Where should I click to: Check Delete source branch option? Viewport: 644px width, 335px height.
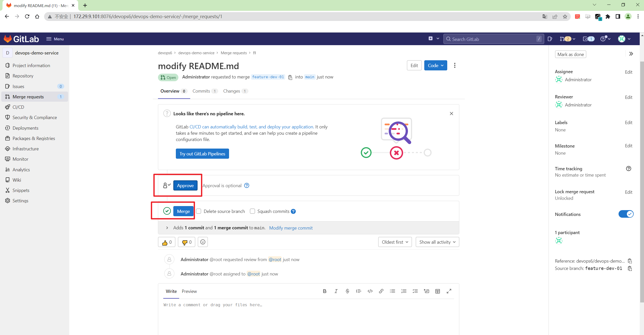[x=199, y=211]
